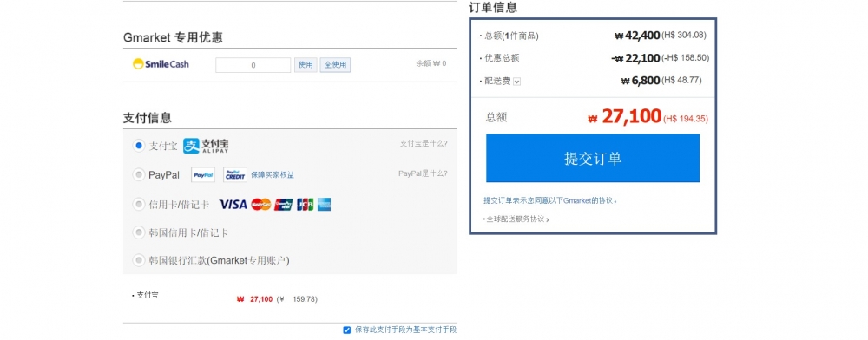The image size is (868, 340).
Task: Click the 支付信息 heading
Action: (x=148, y=118)
